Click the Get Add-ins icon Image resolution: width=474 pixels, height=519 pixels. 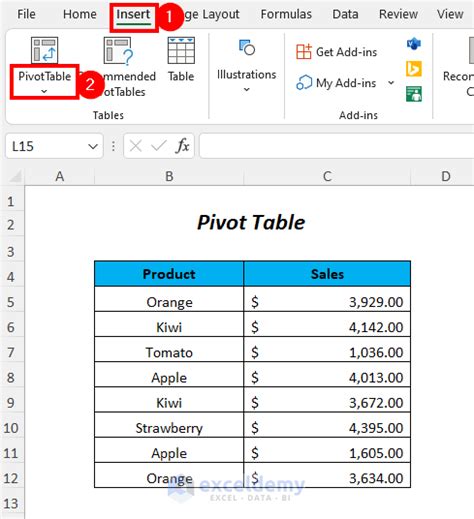tap(304, 52)
